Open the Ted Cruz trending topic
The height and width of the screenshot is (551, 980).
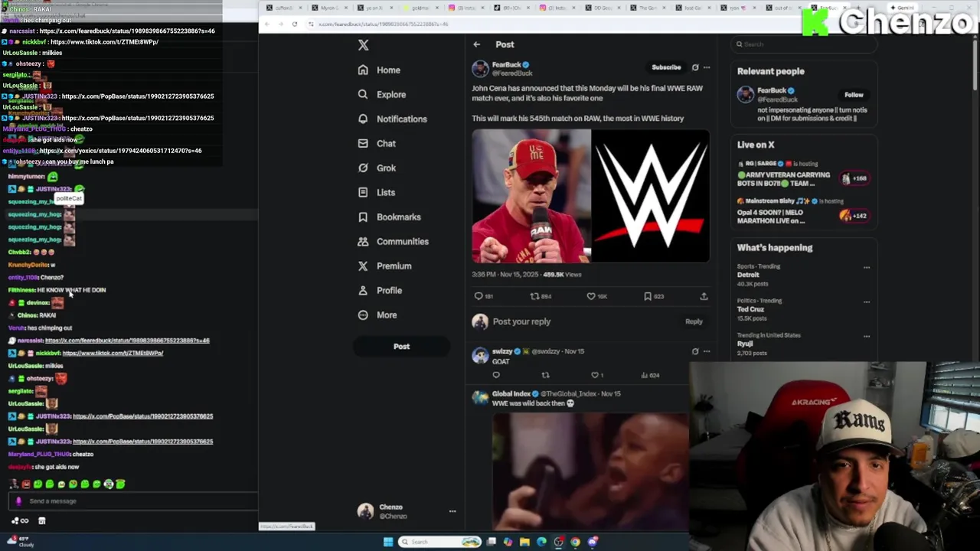[750, 309]
